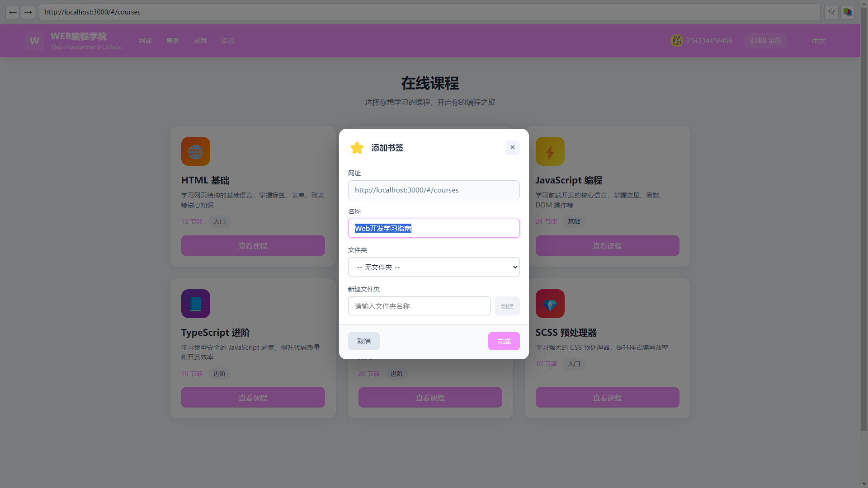Click the star icon in the 添加书签 dialog
Image resolution: width=868 pixels, height=488 pixels.
tap(357, 148)
